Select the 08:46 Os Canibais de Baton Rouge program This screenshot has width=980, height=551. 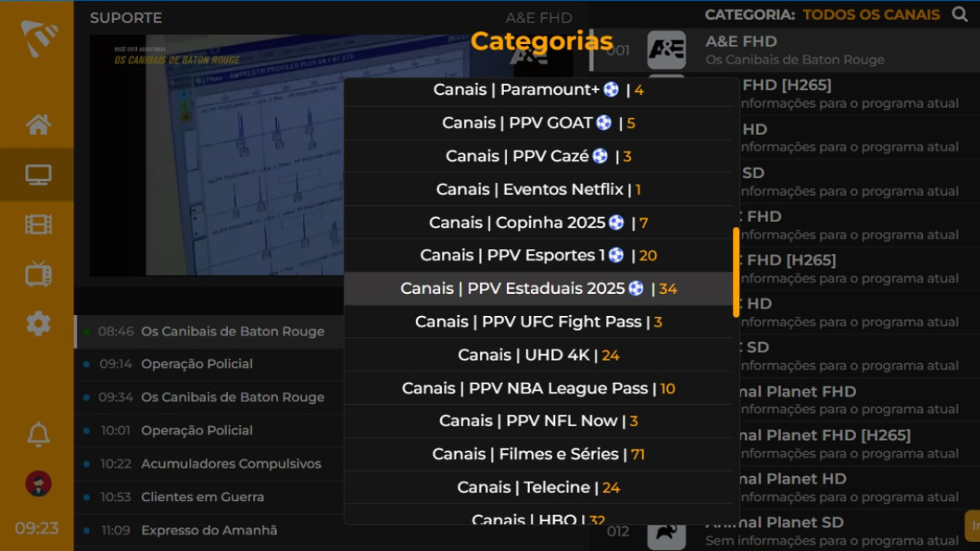pyautogui.click(x=209, y=331)
